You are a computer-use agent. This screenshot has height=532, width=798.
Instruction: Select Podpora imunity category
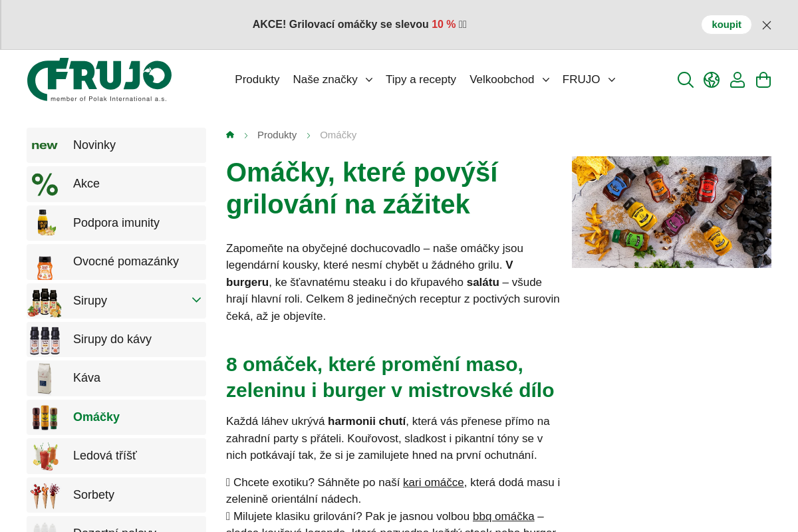[116, 223]
